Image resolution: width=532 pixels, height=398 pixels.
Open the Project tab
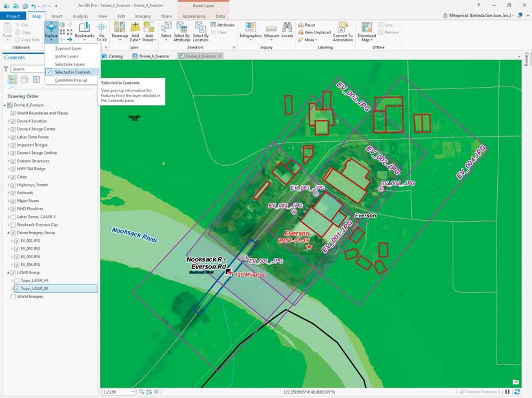pyautogui.click(x=13, y=16)
